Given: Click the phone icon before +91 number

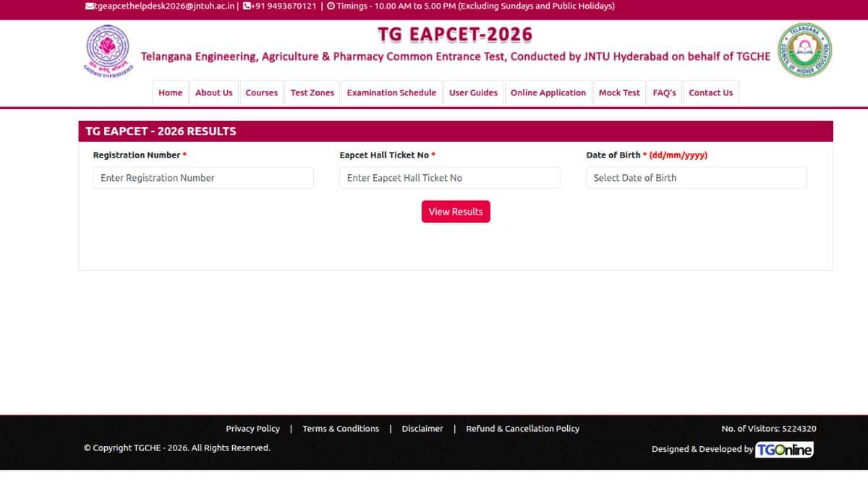Looking at the screenshot, I should [x=247, y=6].
